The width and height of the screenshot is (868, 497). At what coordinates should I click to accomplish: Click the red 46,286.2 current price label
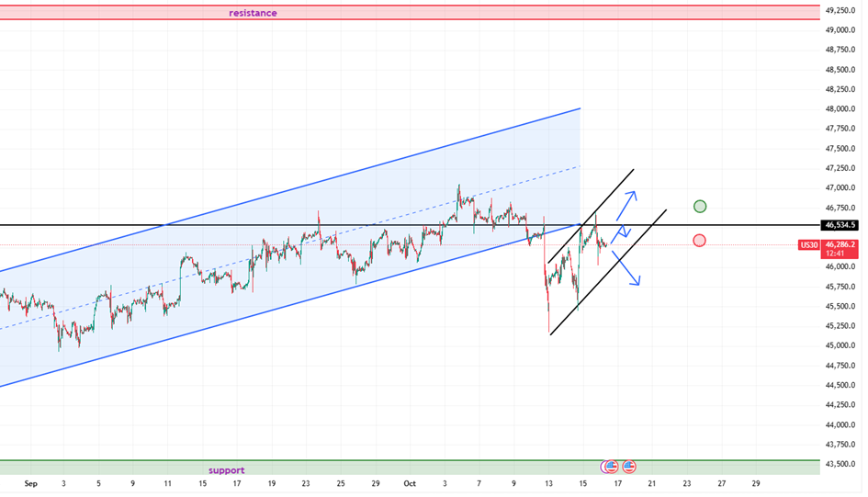pos(841,245)
